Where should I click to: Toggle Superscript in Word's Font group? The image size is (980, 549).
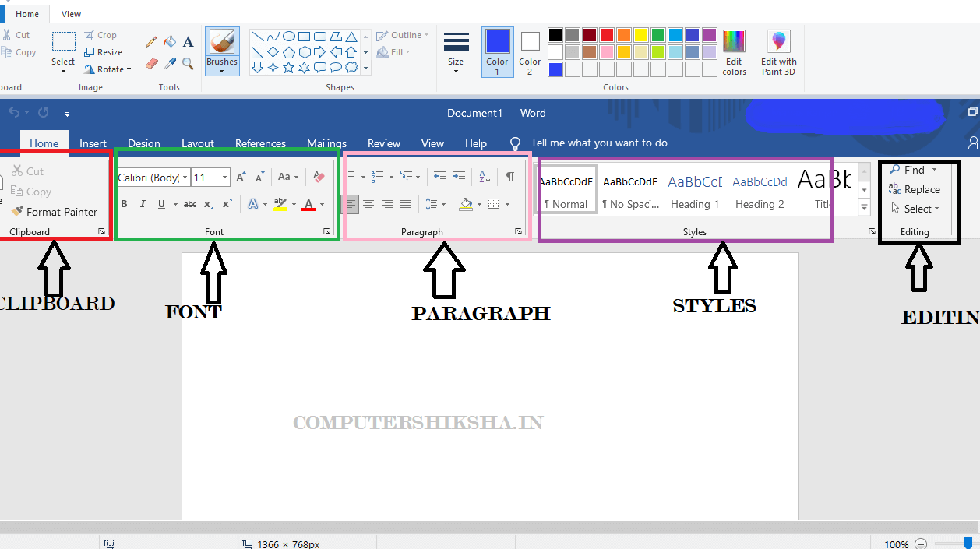point(227,204)
